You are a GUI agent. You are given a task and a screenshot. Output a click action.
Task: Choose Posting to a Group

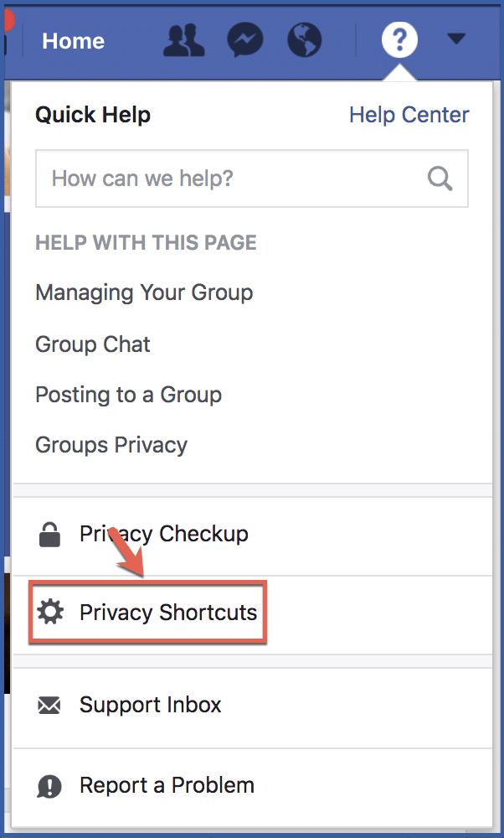[x=128, y=394]
